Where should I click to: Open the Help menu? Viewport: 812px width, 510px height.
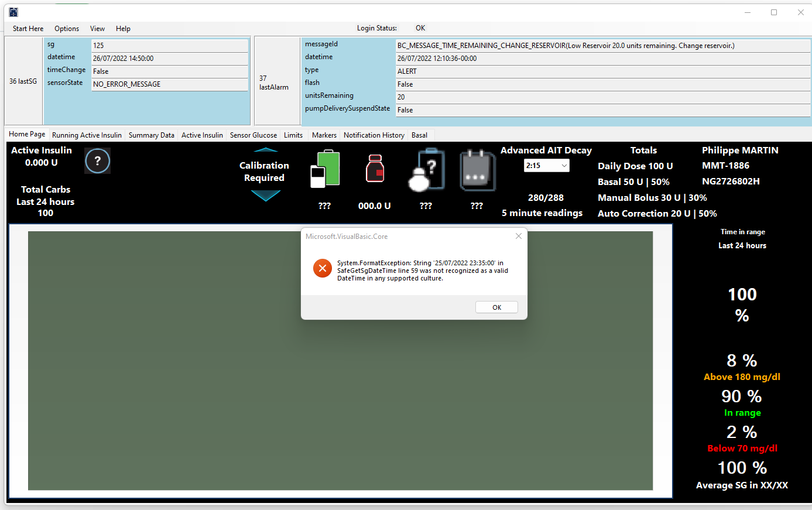[x=123, y=28]
